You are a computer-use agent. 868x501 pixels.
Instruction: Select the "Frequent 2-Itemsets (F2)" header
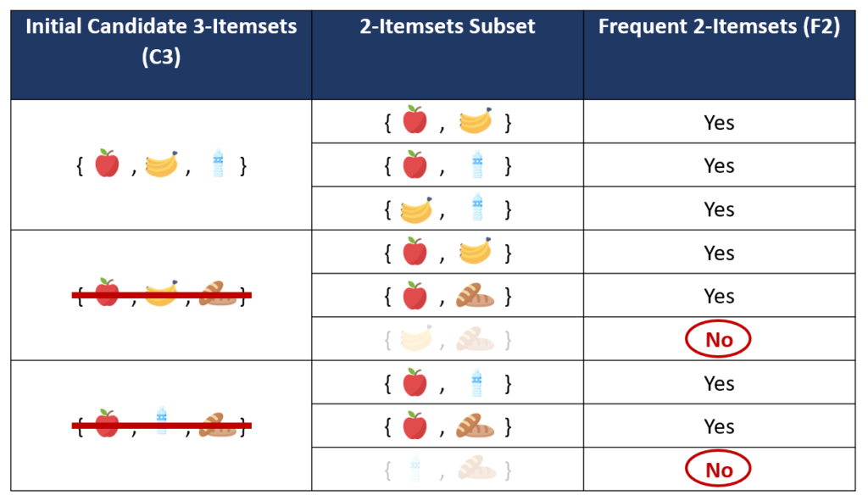(719, 26)
